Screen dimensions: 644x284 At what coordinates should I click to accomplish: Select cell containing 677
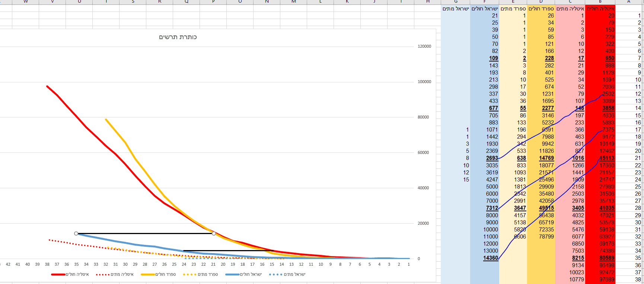(484, 108)
